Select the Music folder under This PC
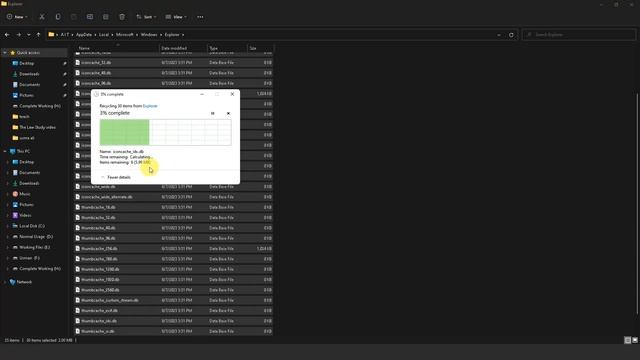Viewport: 640px width, 360px height. click(25, 194)
